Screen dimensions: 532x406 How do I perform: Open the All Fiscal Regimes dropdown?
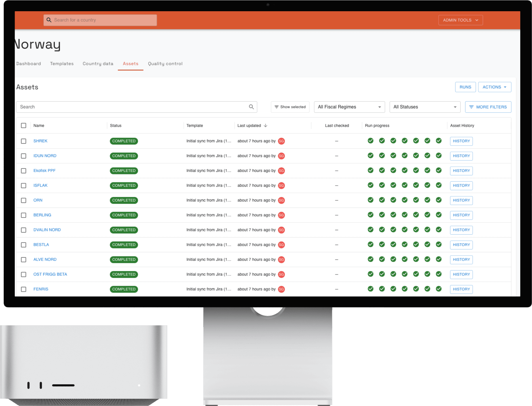pyautogui.click(x=349, y=107)
